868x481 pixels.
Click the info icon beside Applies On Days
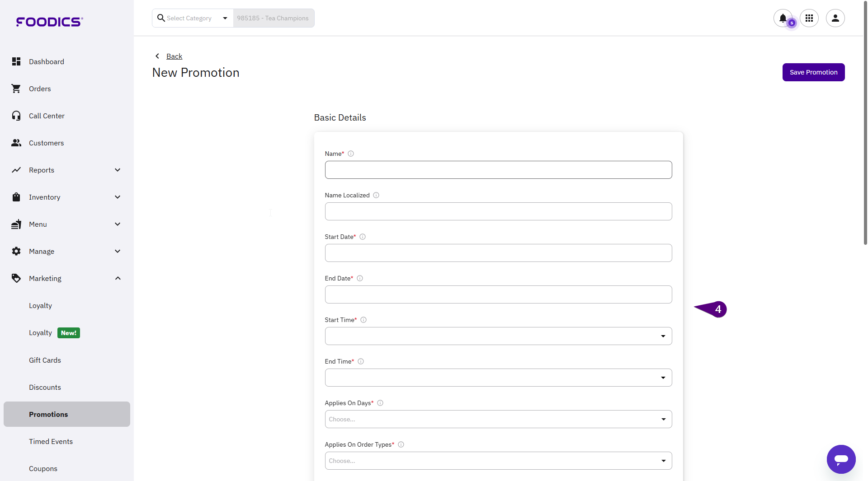pyautogui.click(x=380, y=403)
